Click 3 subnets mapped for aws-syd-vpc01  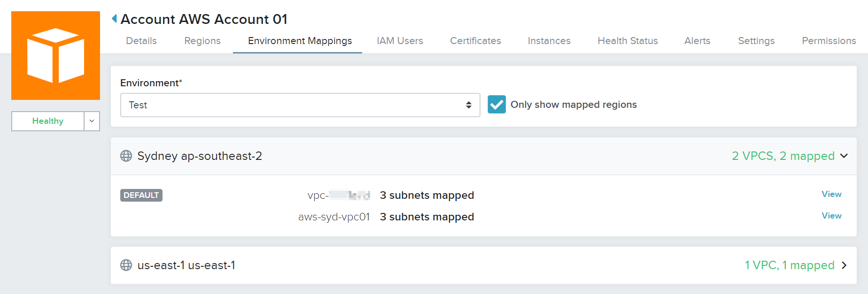(427, 217)
